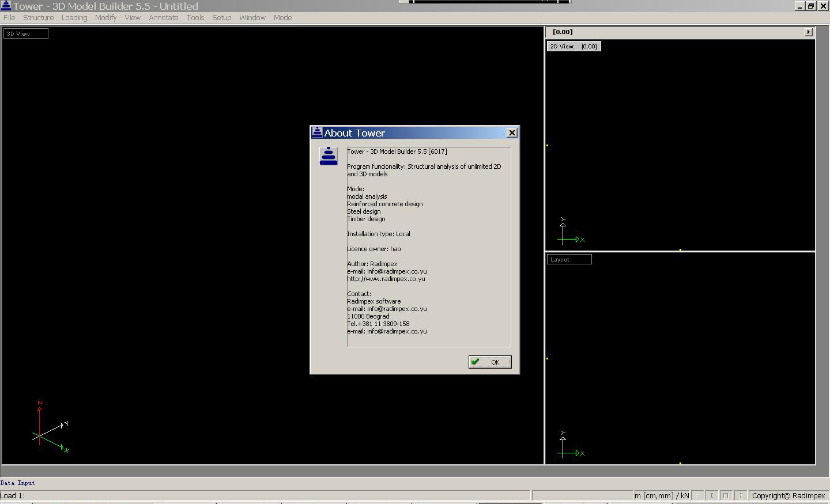The width and height of the screenshot is (830, 504).
Task: Open the Modify menu
Action: [x=106, y=17]
